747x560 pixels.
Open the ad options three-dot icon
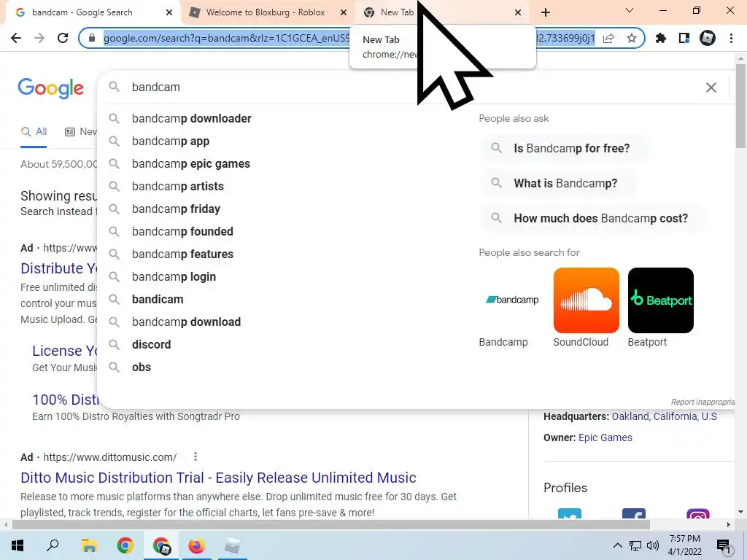pos(196,456)
